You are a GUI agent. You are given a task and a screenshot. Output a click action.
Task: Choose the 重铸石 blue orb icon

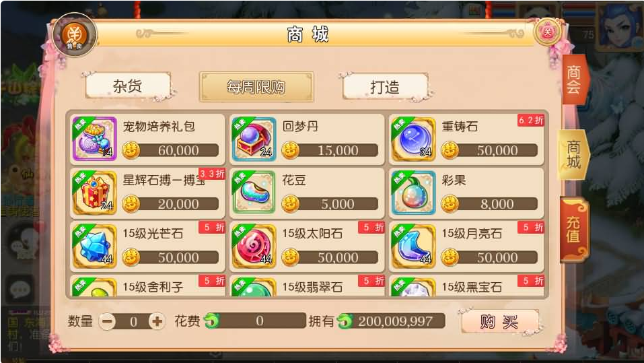click(x=413, y=139)
